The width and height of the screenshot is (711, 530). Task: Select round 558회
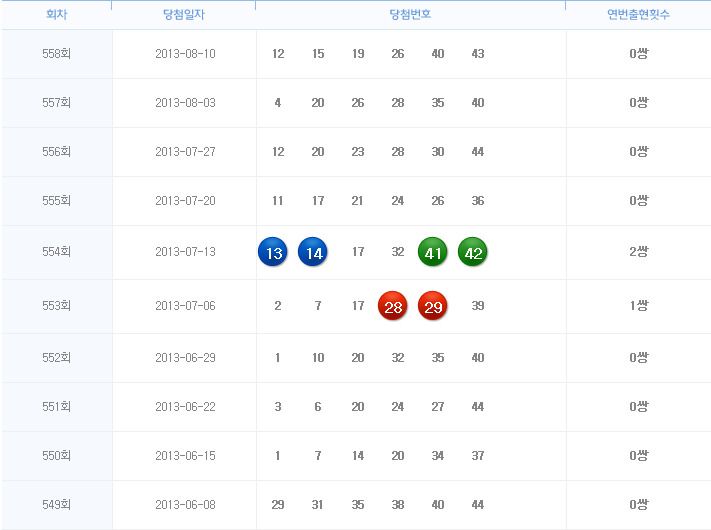point(57,53)
